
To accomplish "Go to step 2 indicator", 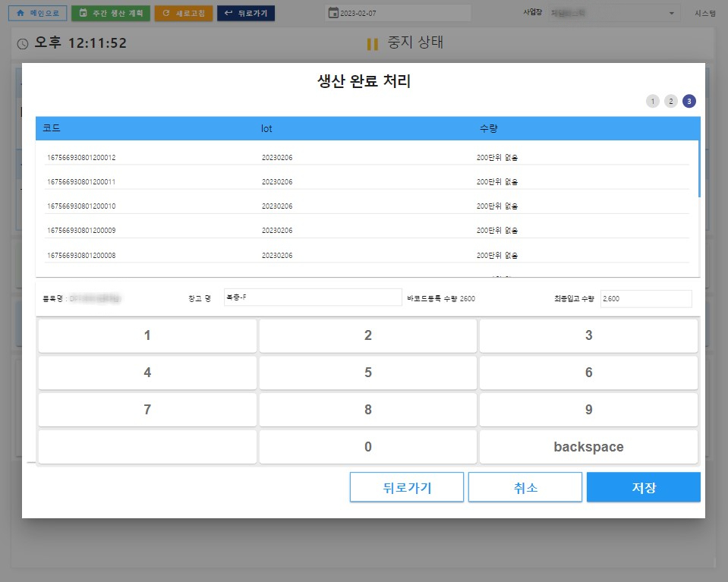I will 671,101.
